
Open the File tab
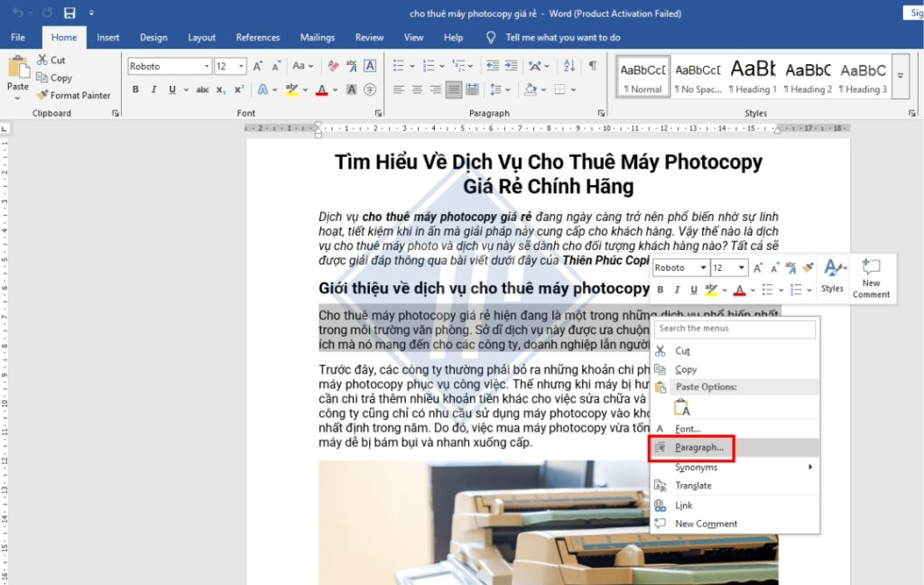pos(18,37)
